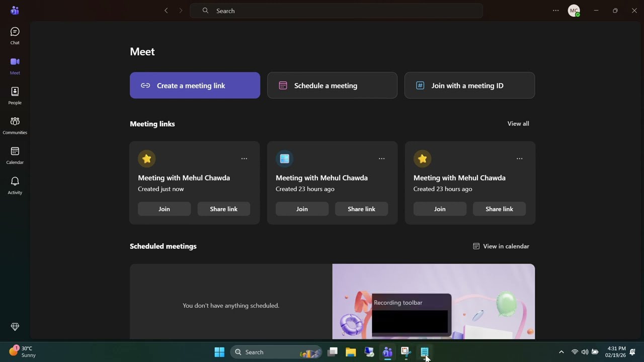Open Wi-Fi network tray icon
Screen dimensions: 644x362
[x=575, y=352]
